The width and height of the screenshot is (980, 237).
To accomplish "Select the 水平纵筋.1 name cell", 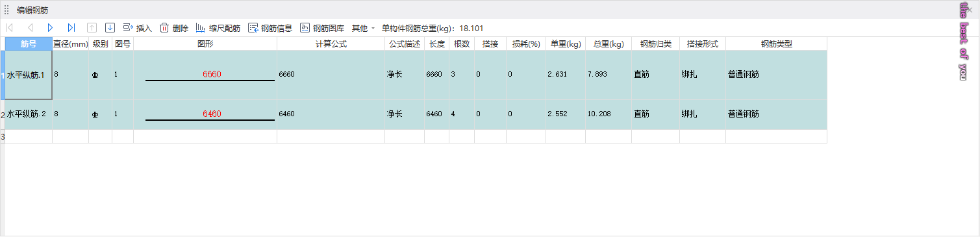I will pyautogui.click(x=29, y=75).
